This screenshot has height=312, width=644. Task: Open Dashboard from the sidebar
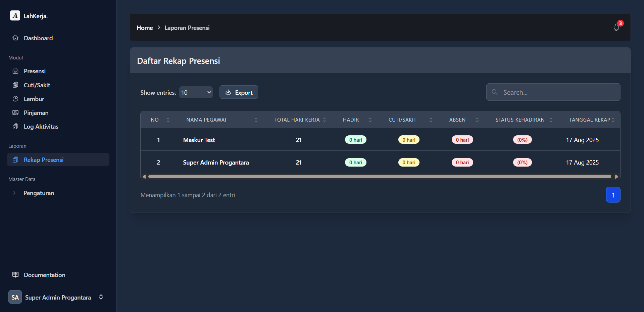pyautogui.click(x=38, y=38)
